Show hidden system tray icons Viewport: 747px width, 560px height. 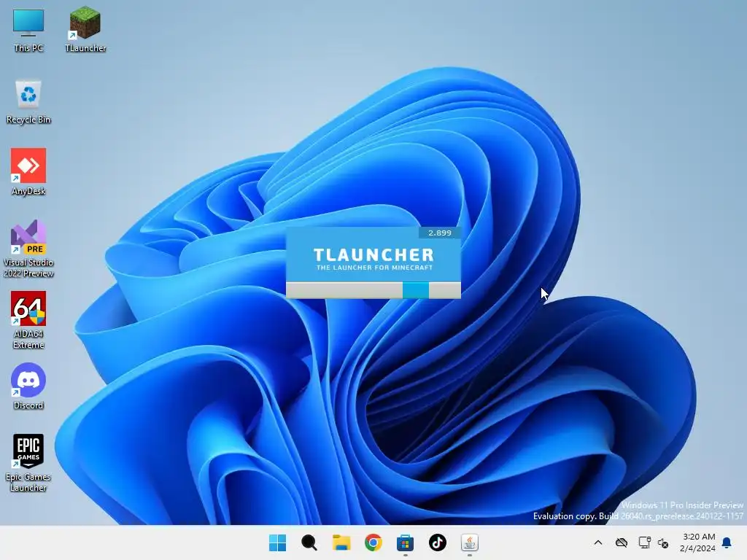click(598, 542)
